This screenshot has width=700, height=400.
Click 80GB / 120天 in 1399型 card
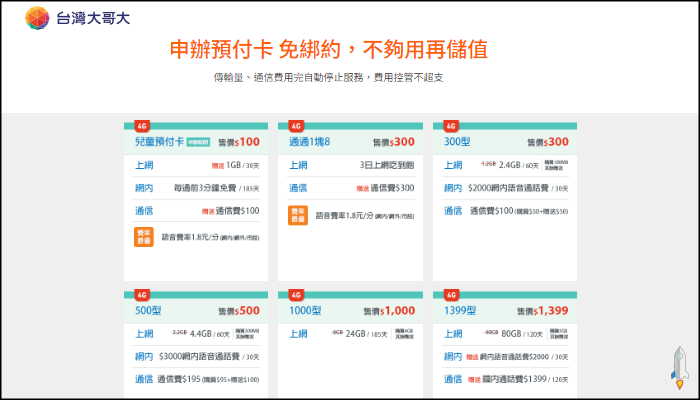(x=521, y=334)
